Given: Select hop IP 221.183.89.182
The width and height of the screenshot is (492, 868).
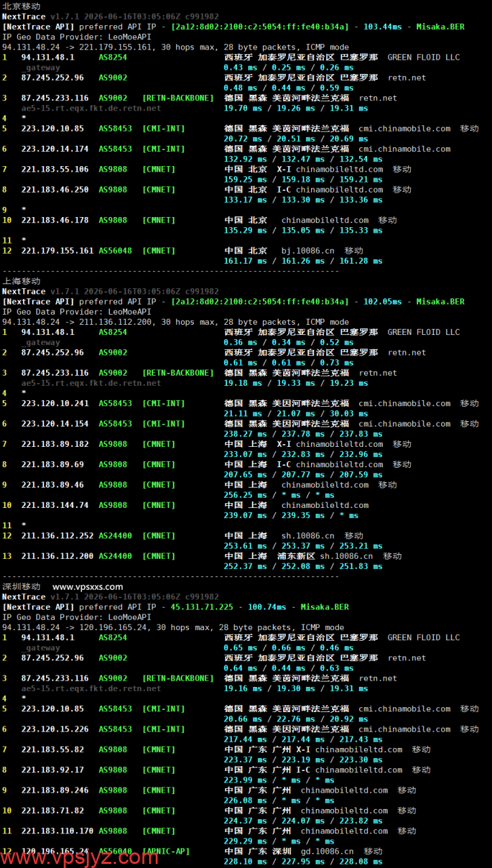Looking at the screenshot, I should pyautogui.click(x=55, y=443).
